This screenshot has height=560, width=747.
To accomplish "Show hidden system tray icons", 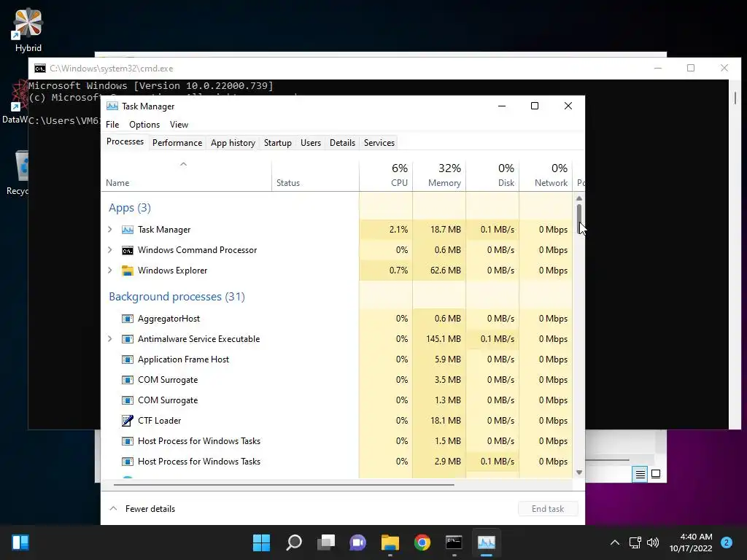I will pos(614,542).
